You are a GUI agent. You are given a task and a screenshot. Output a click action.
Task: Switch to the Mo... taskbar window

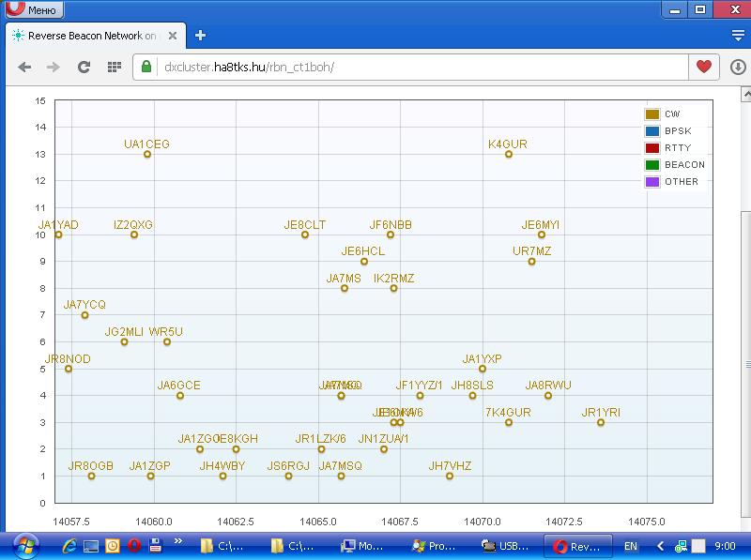362,546
